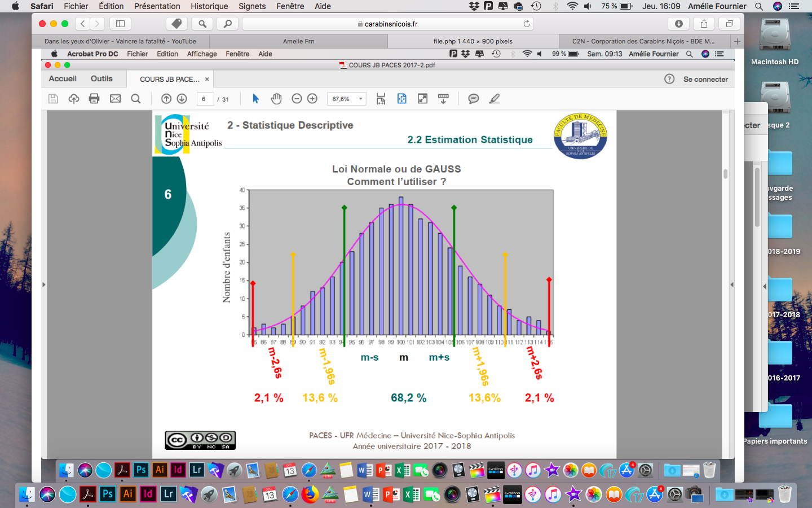The height and width of the screenshot is (508, 812).
Task: Expand the left navigation pane arrow
Action: 44,284
